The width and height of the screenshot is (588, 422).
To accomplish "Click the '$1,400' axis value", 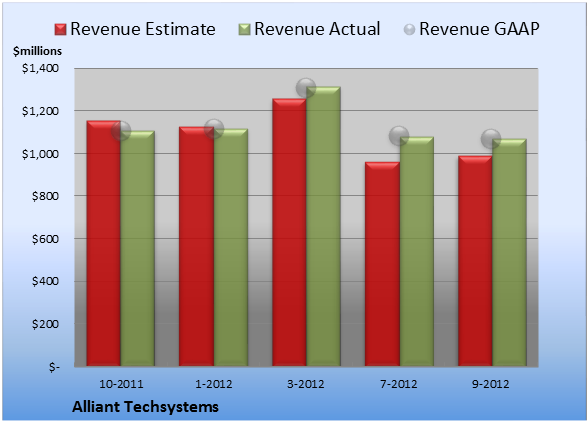I will click(x=40, y=68).
